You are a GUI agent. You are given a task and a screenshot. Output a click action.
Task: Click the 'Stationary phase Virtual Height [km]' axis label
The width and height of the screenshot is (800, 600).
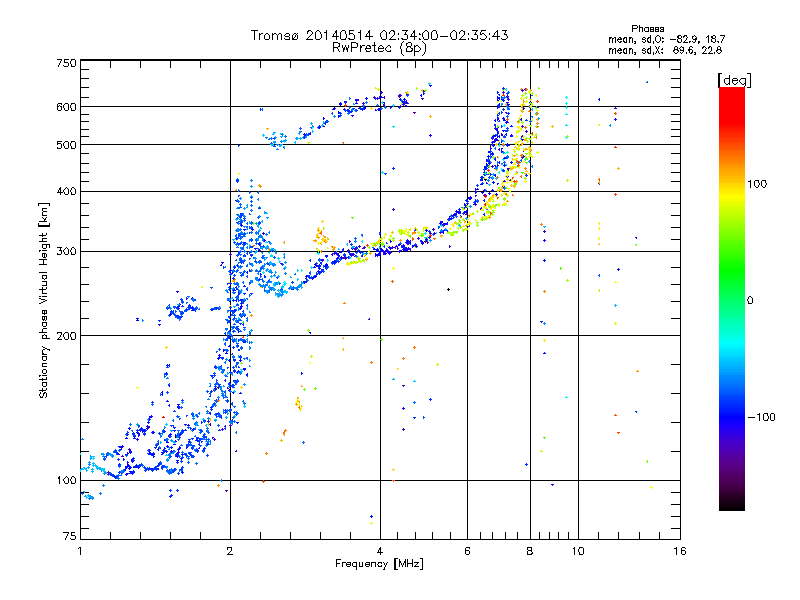[x=43, y=301]
